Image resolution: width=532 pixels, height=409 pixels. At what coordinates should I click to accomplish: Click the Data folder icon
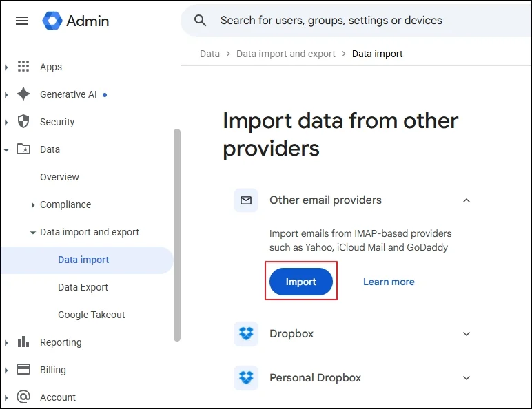23,149
